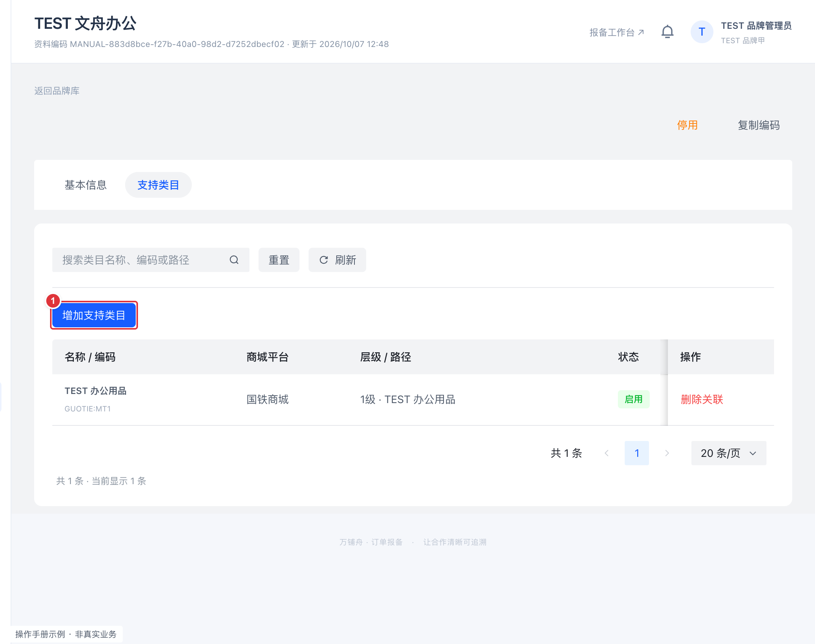Switch to 基本信息 tab
Viewport: 815px width, 644px height.
click(86, 185)
